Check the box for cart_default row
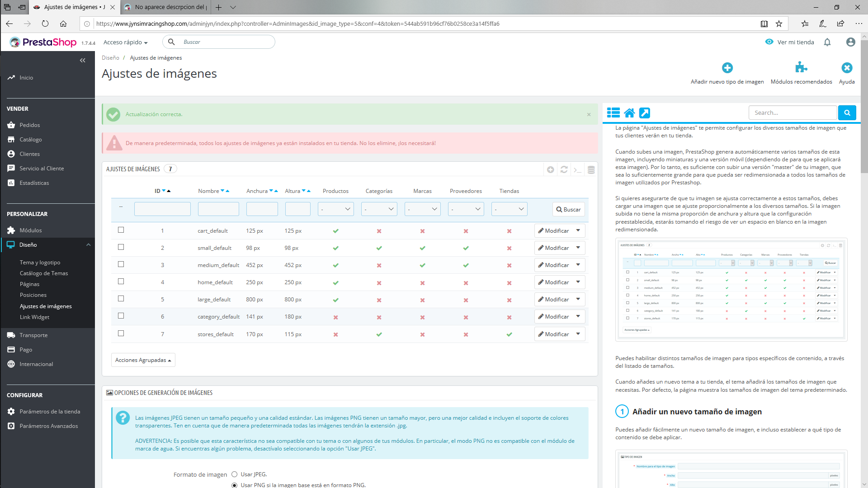The width and height of the screenshot is (868, 488). click(x=121, y=230)
